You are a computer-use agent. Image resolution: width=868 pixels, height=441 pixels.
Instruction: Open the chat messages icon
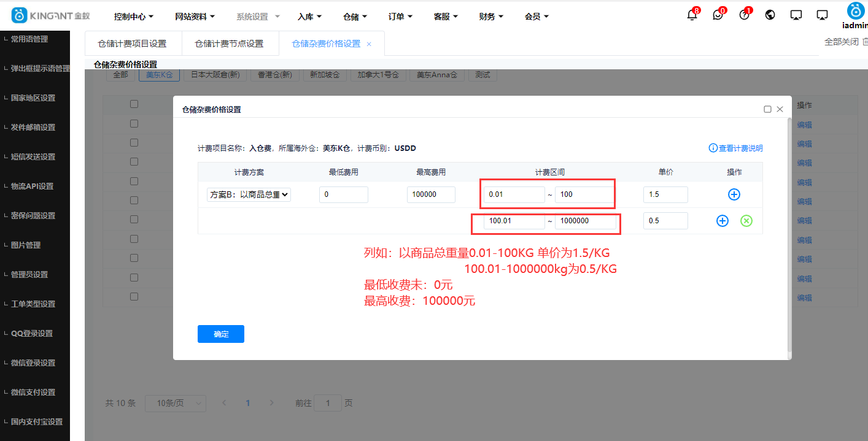click(718, 15)
